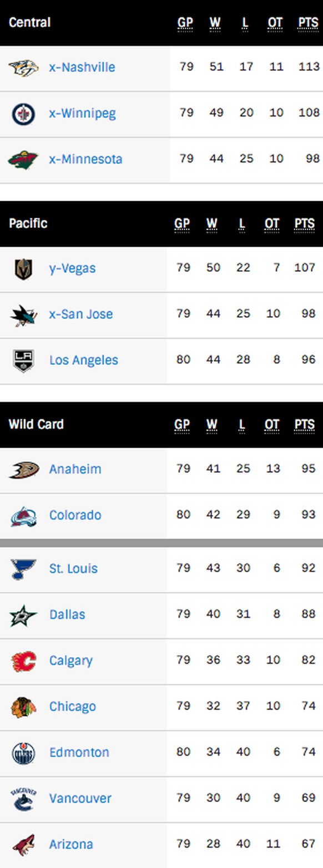Click GP column header in Pacific table
The image size is (323, 868).
point(182,224)
